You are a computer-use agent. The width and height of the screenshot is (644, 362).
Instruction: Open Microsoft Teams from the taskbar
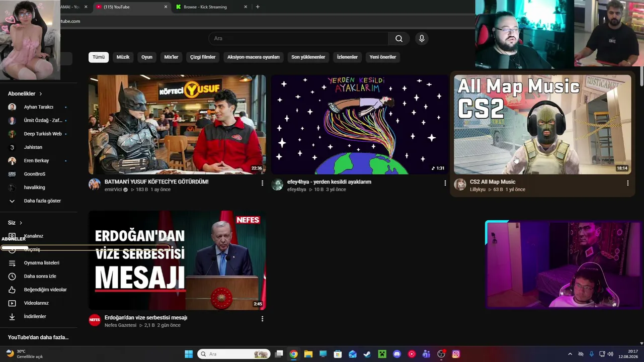426,354
